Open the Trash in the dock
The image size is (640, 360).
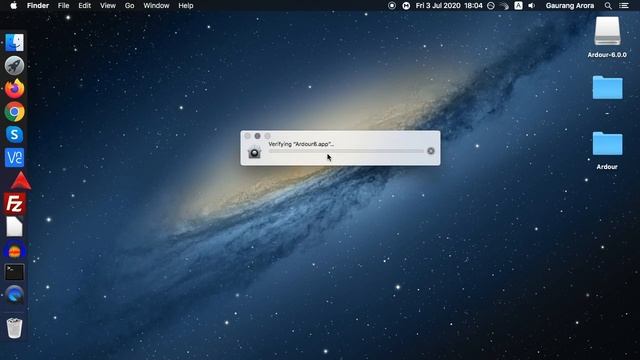tap(14, 328)
